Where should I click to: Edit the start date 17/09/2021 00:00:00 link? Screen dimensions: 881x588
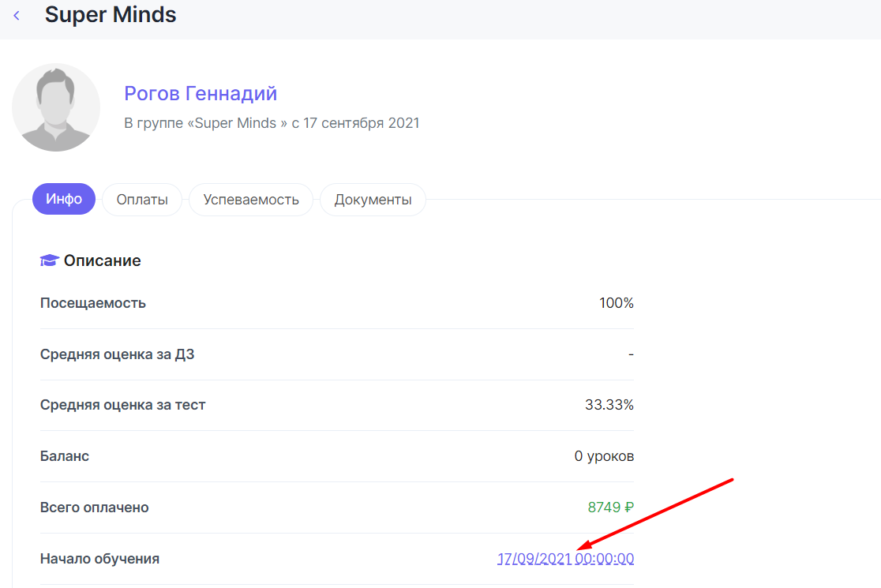[x=565, y=559]
